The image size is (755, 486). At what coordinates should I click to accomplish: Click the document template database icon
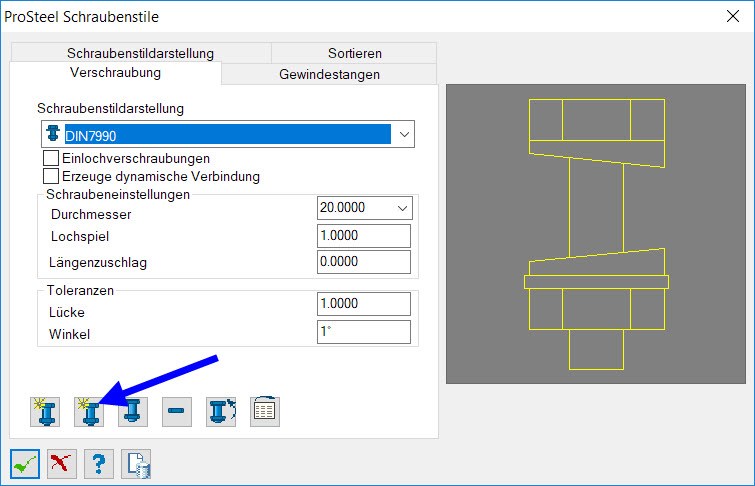click(x=136, y=464)
